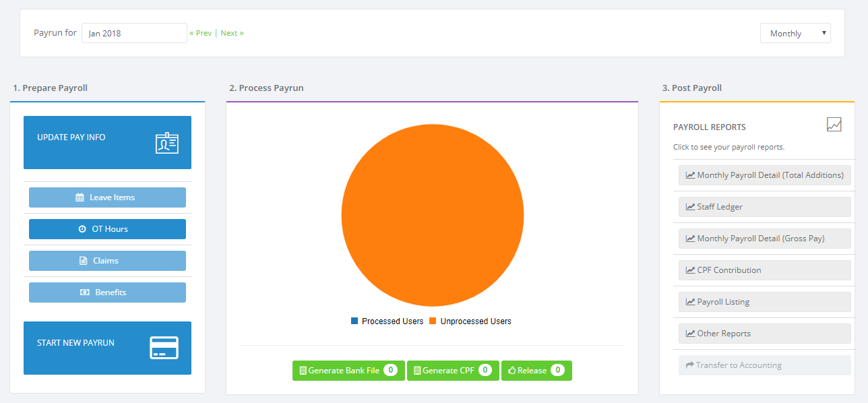Image resolution: width=868 pixels, height=403 pixels.
Task: Open the Other Reports item
Action: point(765,334)
